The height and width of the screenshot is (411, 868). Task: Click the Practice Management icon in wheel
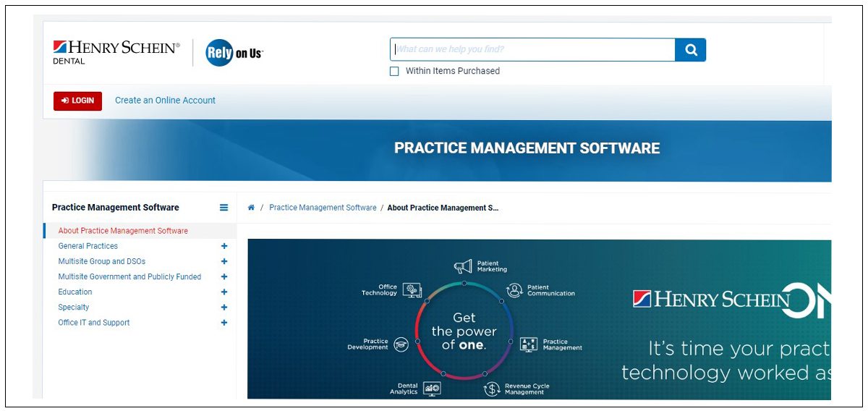[x=529, y=344]
